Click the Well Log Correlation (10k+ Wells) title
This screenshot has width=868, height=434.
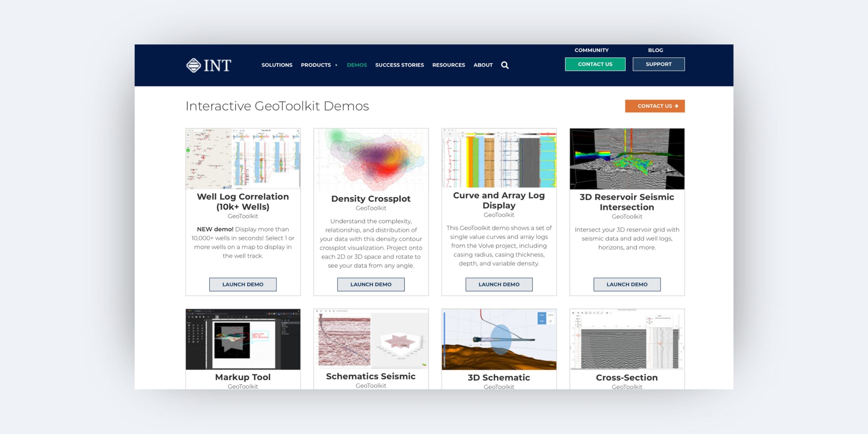coord(243,201)
